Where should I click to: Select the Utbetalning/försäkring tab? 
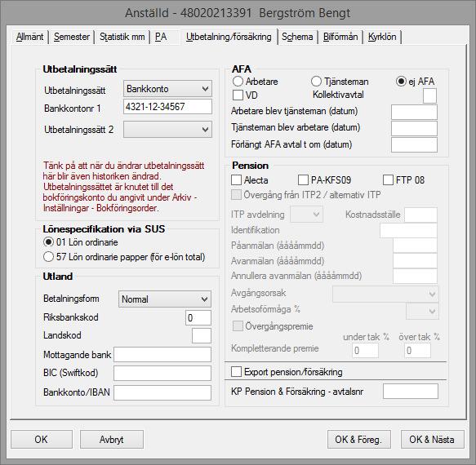click(229, 37)
